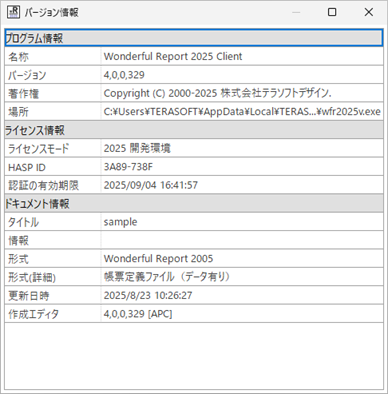
Task: Click the 3A89-738F value
Action: click(128, 167)
